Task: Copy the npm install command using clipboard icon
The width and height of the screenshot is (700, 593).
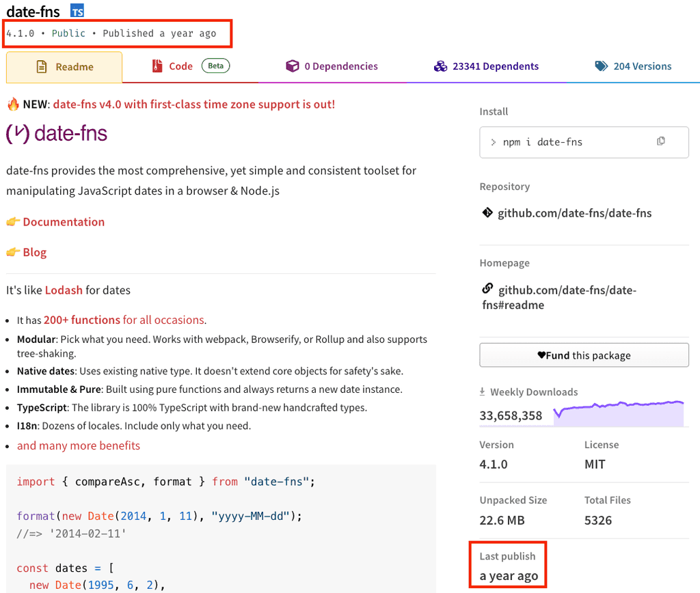Action: pos(660,140)
